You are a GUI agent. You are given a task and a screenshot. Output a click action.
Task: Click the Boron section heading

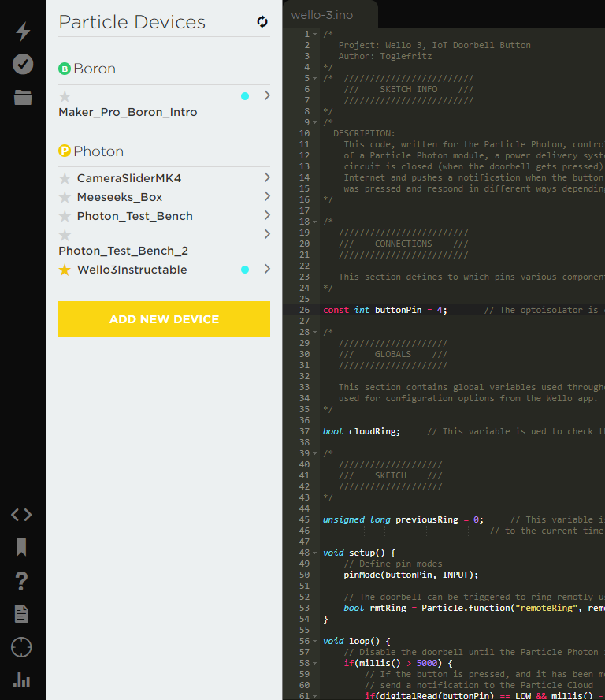point(95,69)
